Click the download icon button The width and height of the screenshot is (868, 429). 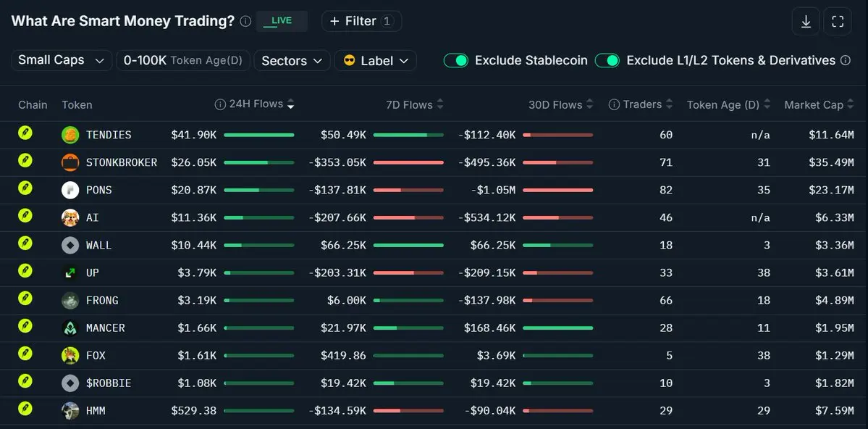pos(806,22)
